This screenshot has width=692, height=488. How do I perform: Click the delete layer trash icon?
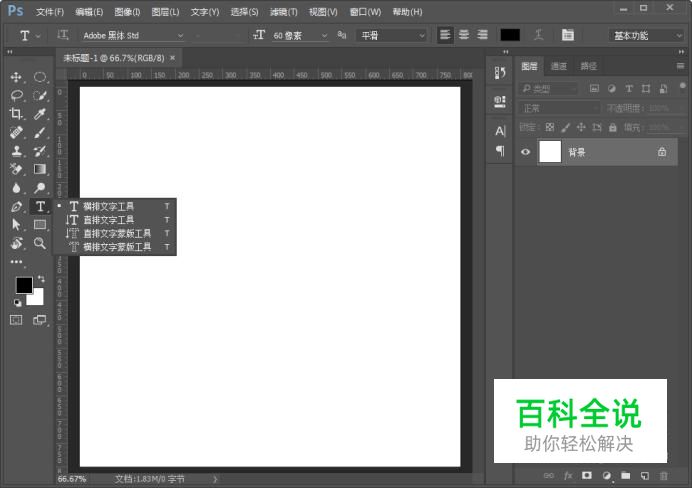click(663, 475)
